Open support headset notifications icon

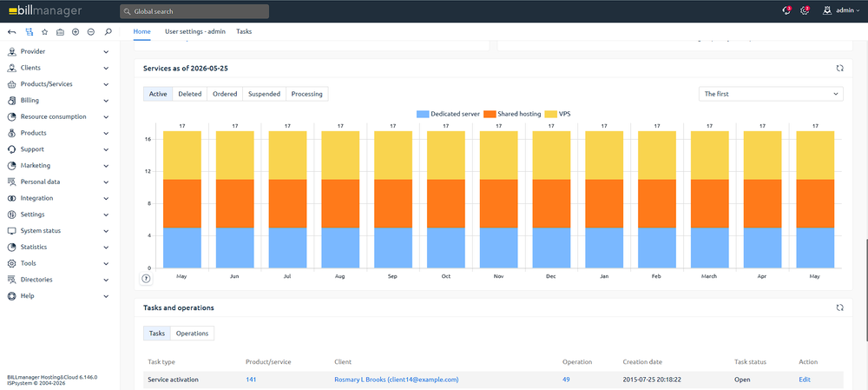(786, 10)
